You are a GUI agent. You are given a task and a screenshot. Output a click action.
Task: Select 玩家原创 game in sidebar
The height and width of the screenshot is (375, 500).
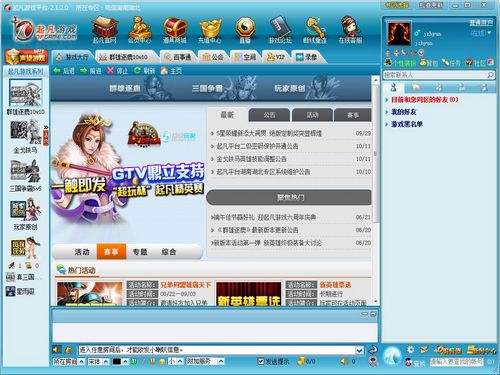[x=26, y=214]
